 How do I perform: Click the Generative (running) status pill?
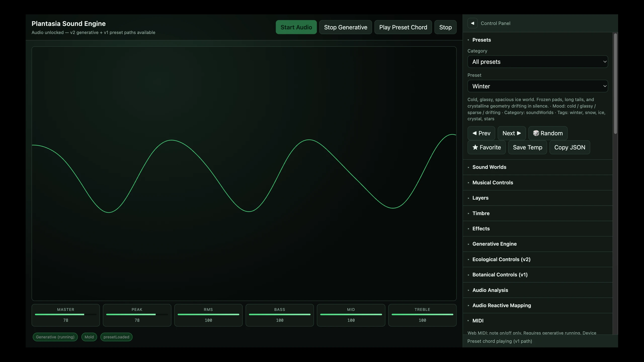point(55,337)
